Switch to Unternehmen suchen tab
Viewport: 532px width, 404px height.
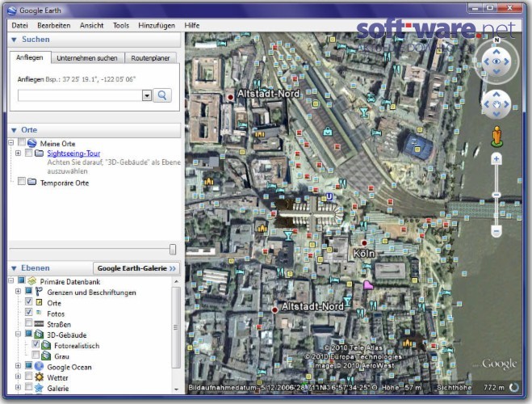coord(87,58)
